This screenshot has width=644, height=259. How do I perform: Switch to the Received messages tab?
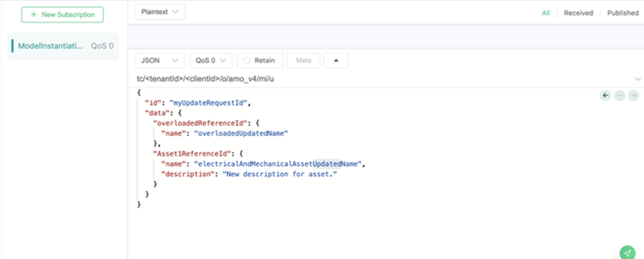(578, 13)
